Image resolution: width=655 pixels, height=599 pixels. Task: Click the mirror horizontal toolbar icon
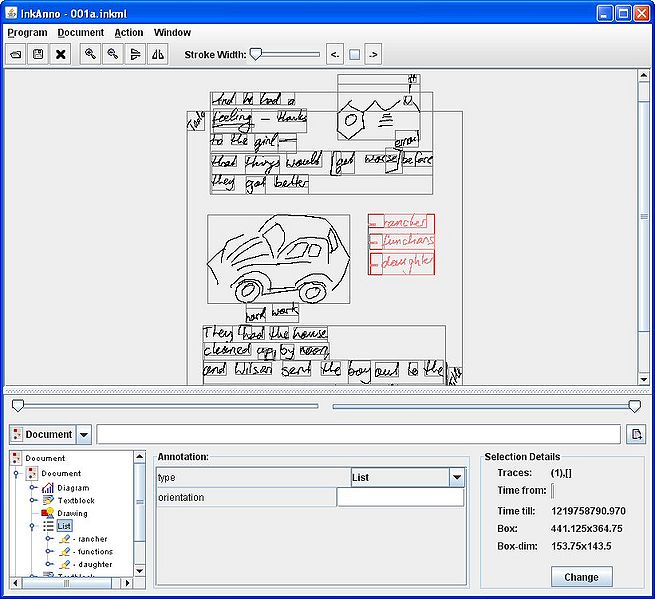coord(157,54)
